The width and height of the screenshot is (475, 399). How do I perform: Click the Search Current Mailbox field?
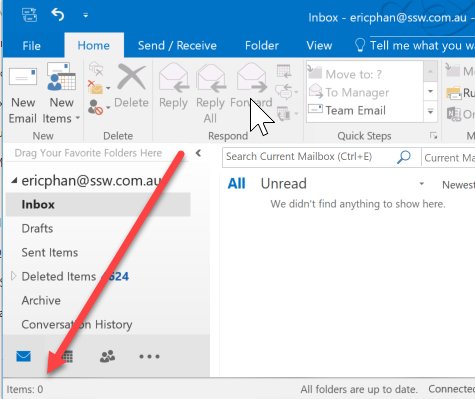pyautogui.click(x=308, y=157)
